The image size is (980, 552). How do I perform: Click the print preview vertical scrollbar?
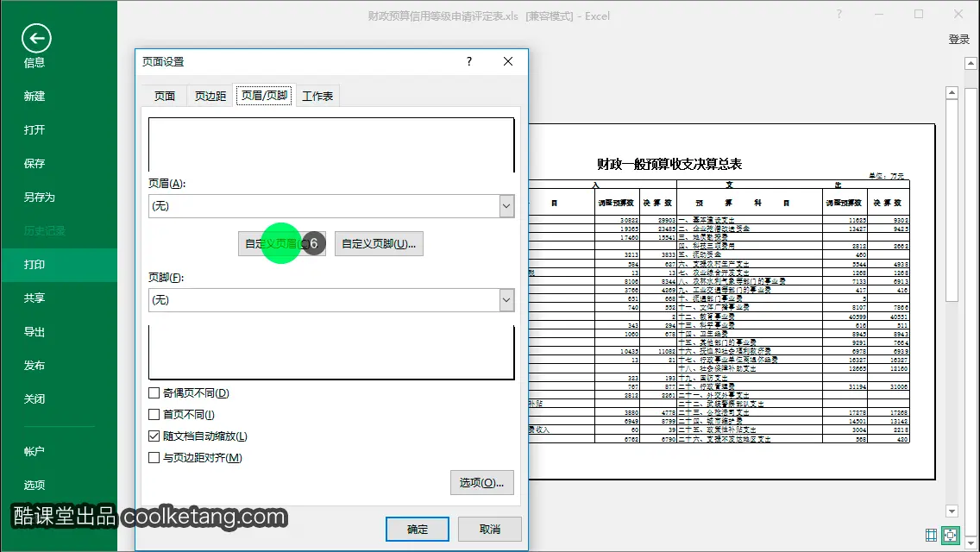coord(952,301)
